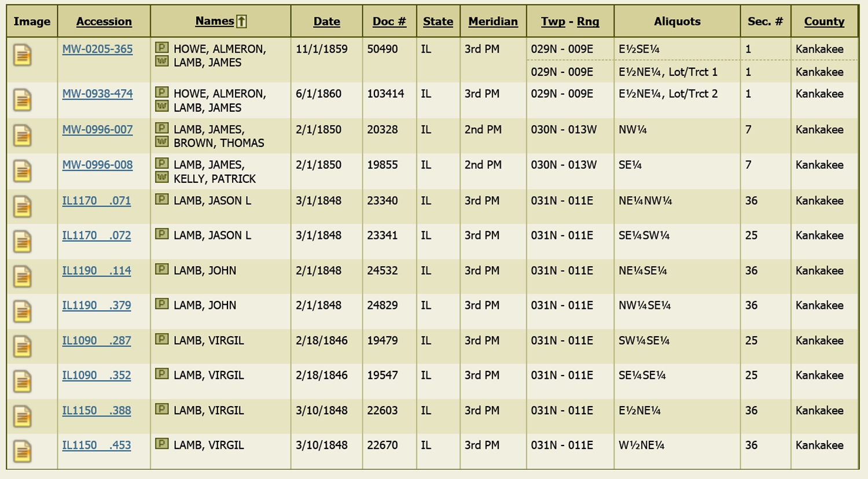Sort by Meridian column header
868x479 pixels.
tap(493, 21)
